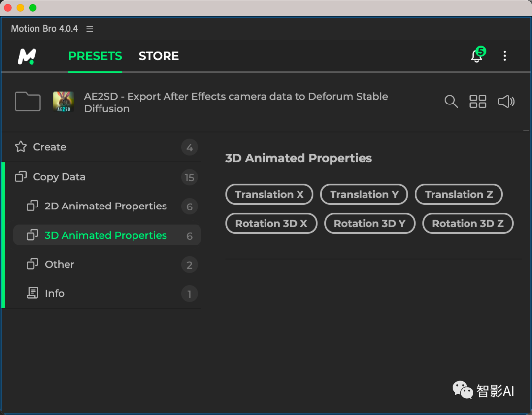This screenshot has width=532, height=415.
Task: Toggle the grid view icon
Action: point(478,101)
